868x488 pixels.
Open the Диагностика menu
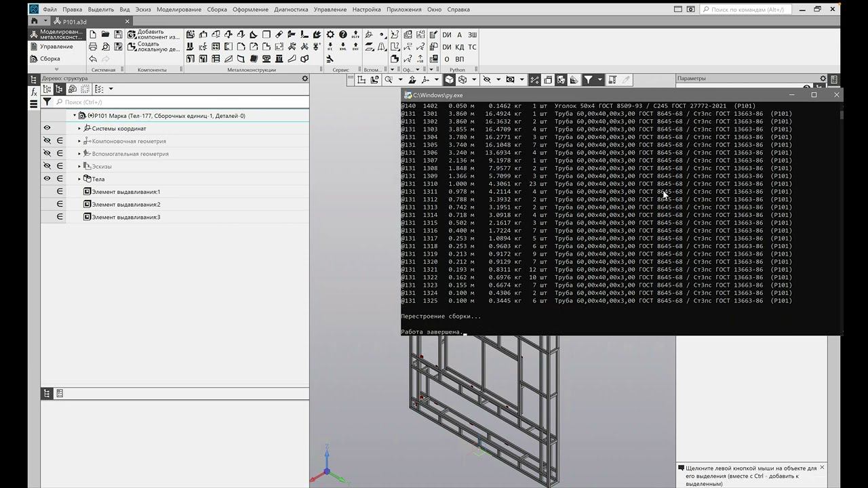[291, 9]
